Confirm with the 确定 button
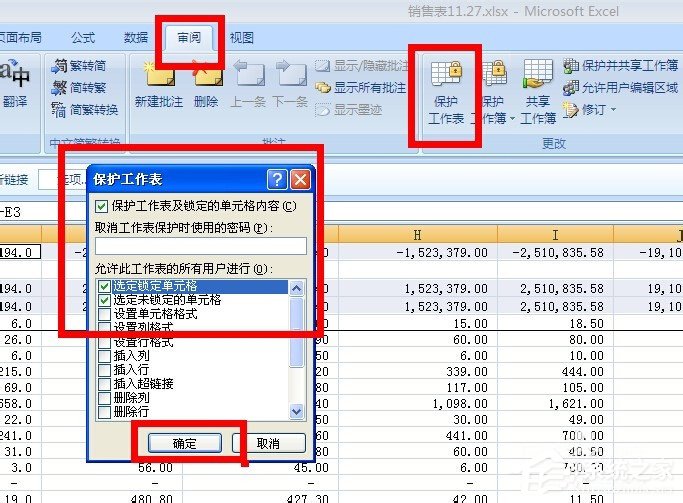The image size is (683, 503). point(185,443)
